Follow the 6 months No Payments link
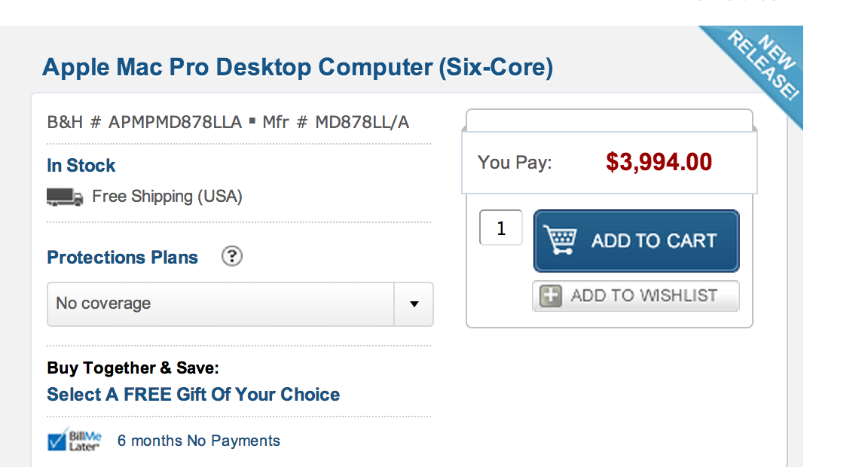This screenshot has width=868, height=467. click(198, 441)
